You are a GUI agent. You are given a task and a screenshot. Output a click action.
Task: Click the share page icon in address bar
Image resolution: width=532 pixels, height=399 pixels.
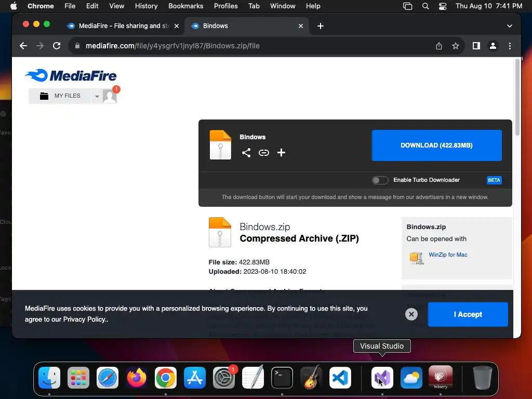438,46
